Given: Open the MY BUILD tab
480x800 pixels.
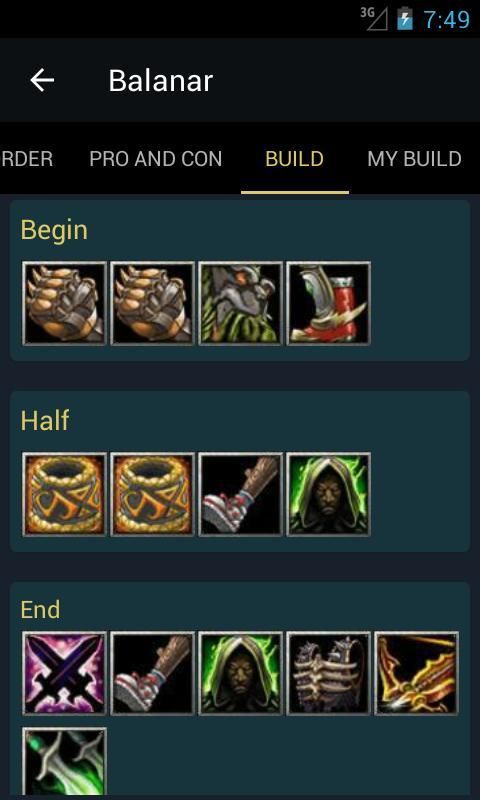Looking at the screenshot, I should [414, 159].
